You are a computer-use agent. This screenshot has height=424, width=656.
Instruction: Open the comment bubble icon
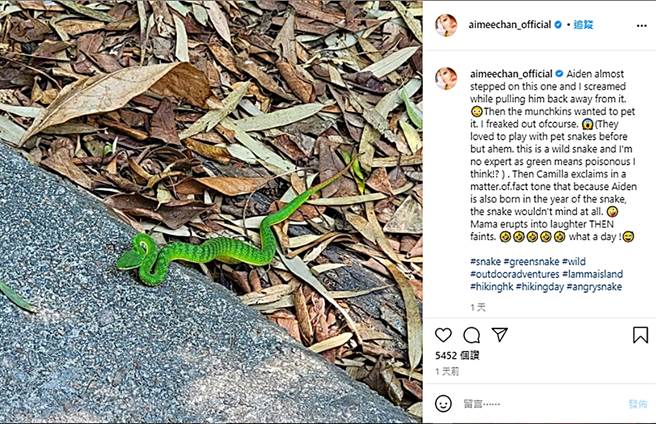[x=471, y=335]
